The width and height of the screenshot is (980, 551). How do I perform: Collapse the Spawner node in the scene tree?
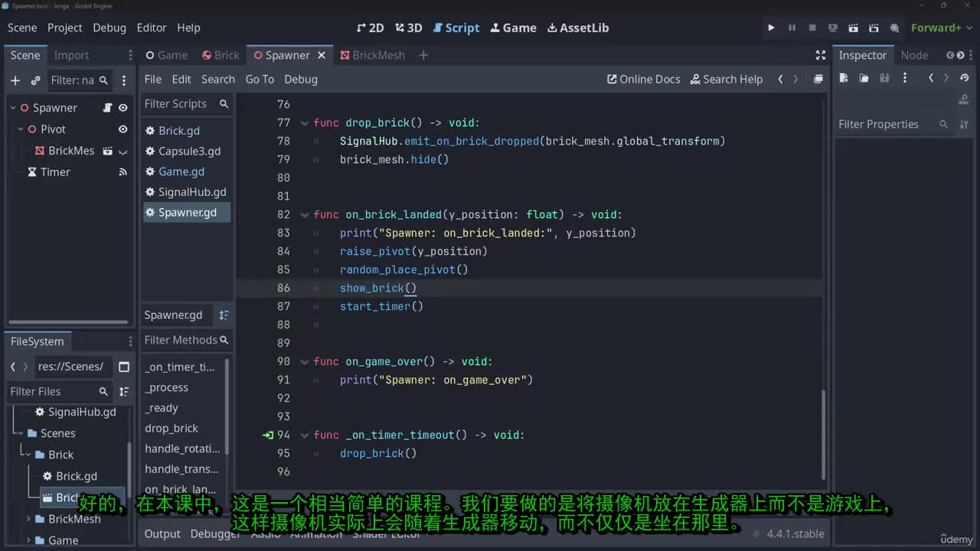coord(13,108)
